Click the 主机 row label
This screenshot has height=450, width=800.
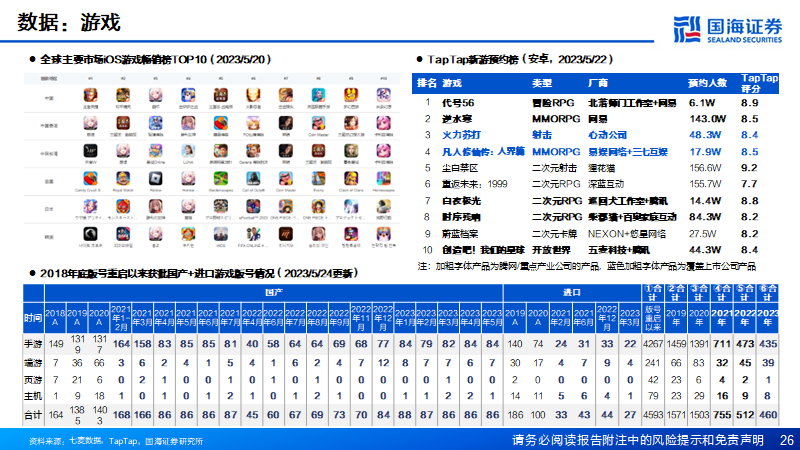pos(33,396)
